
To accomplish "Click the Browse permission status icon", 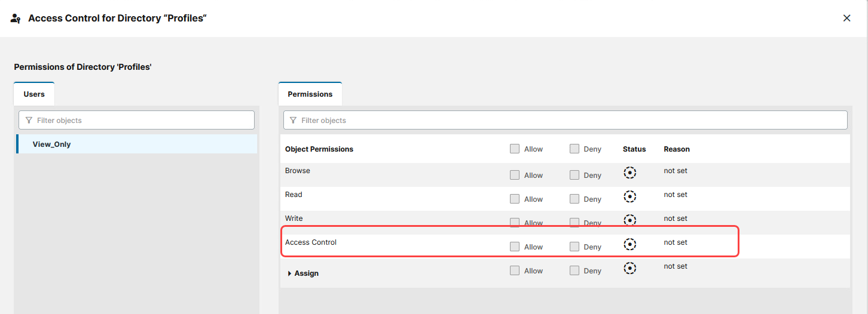I will [x=629, y=173].
